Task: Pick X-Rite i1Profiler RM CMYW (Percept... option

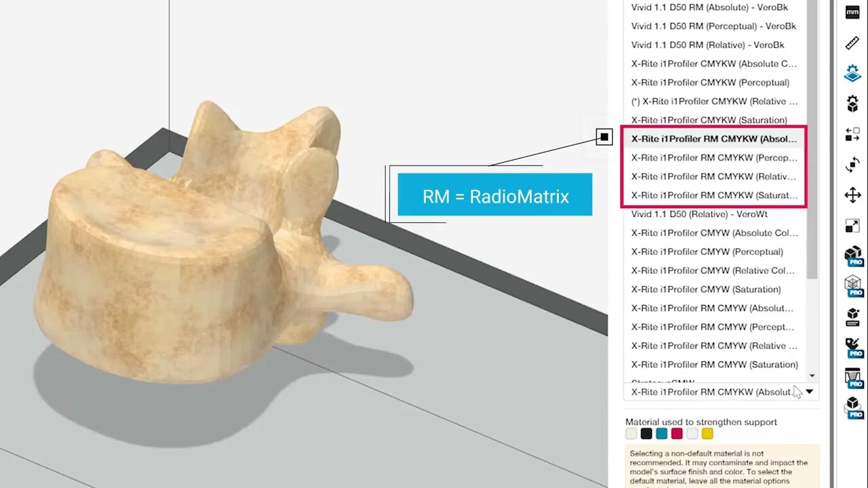Action: tap(712, 327)
